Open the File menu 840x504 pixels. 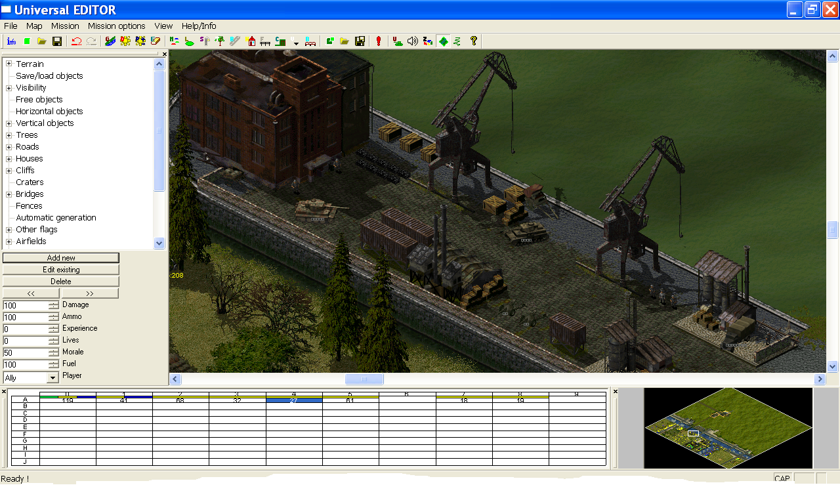(x=10, y=26)
